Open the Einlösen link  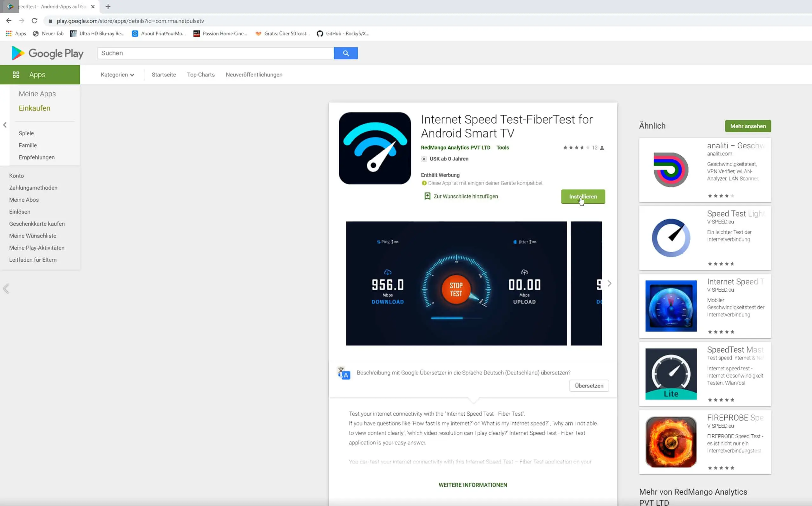click(x=20, y=212)
